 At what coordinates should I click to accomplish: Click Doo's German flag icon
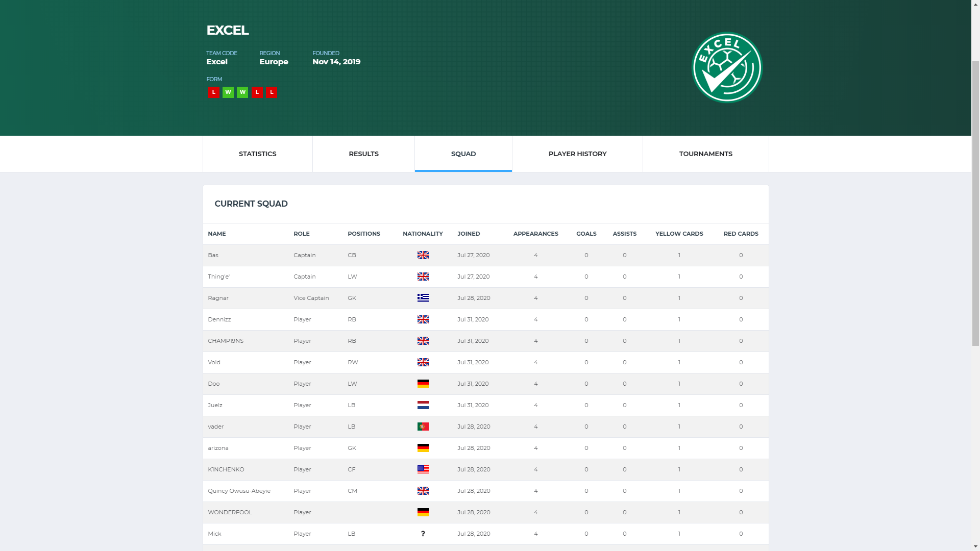(423, 384)
